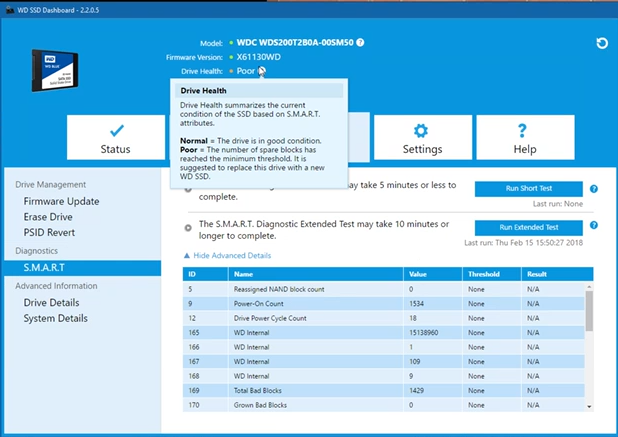This screenshot has height=437, width=618.
Task: Click the Settings gear icon
Action: click(421, 130)
